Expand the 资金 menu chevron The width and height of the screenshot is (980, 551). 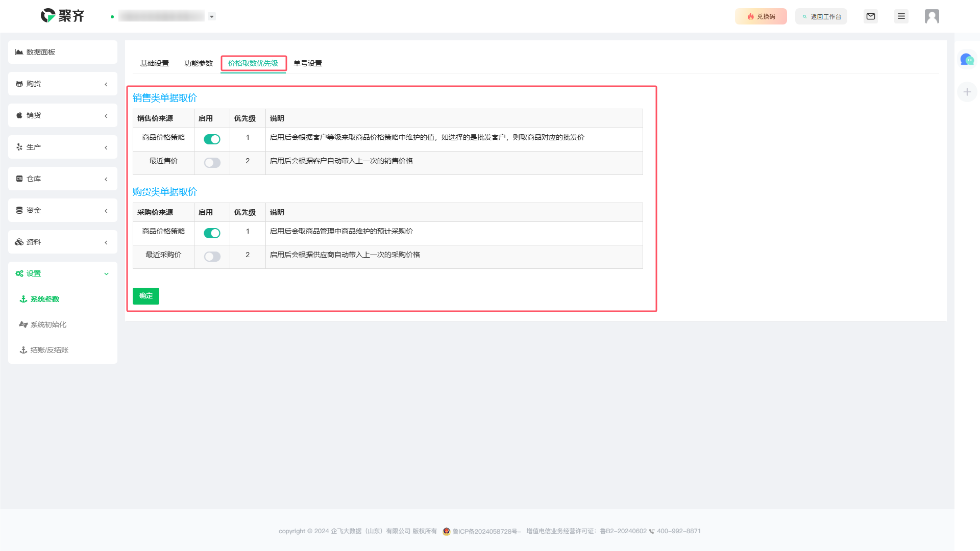coord(106,211)
